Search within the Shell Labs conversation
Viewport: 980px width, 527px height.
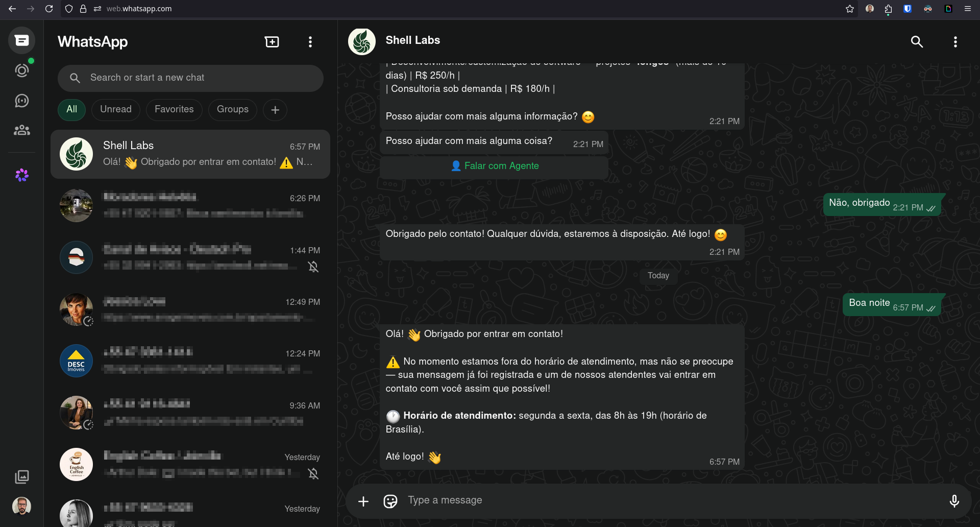click(x=917, y=42)
